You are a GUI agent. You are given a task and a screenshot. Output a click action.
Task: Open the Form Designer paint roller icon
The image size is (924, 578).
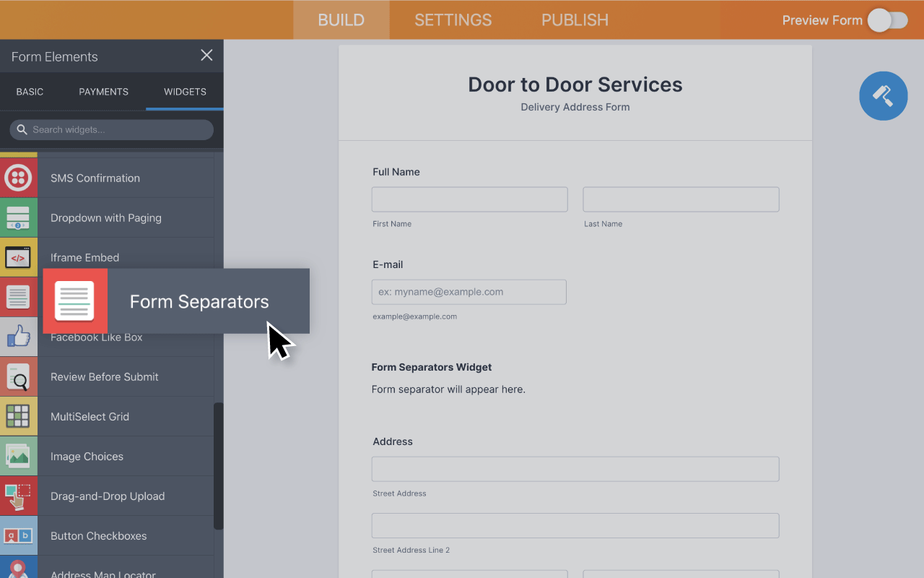click(x=883, y=95)
